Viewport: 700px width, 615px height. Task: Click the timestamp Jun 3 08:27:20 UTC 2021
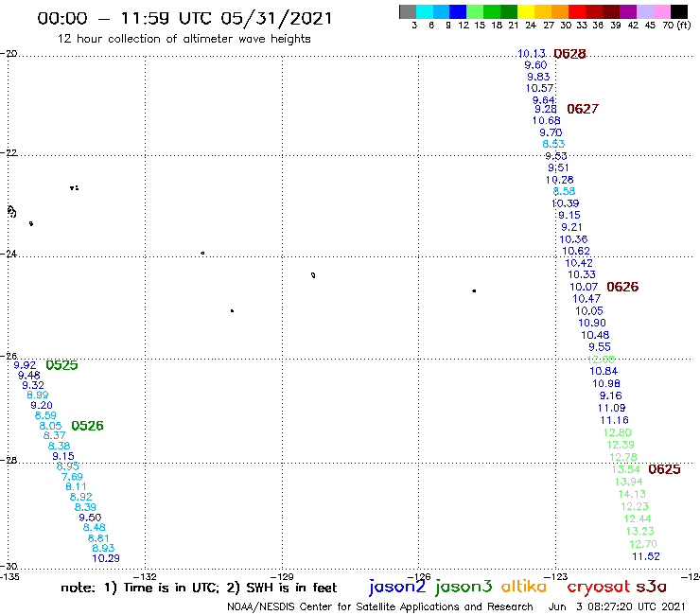[617, 607]
